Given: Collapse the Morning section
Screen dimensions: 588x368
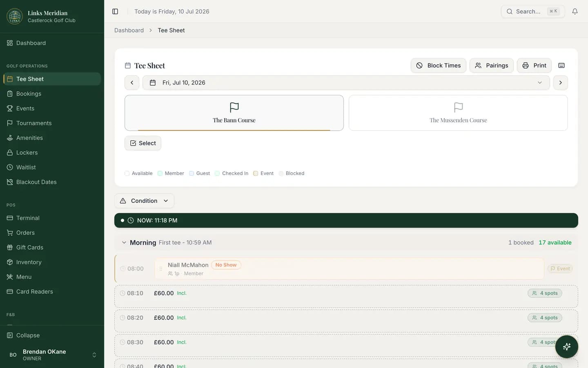Looking at the screenshot, I should (x=124, y=242).
